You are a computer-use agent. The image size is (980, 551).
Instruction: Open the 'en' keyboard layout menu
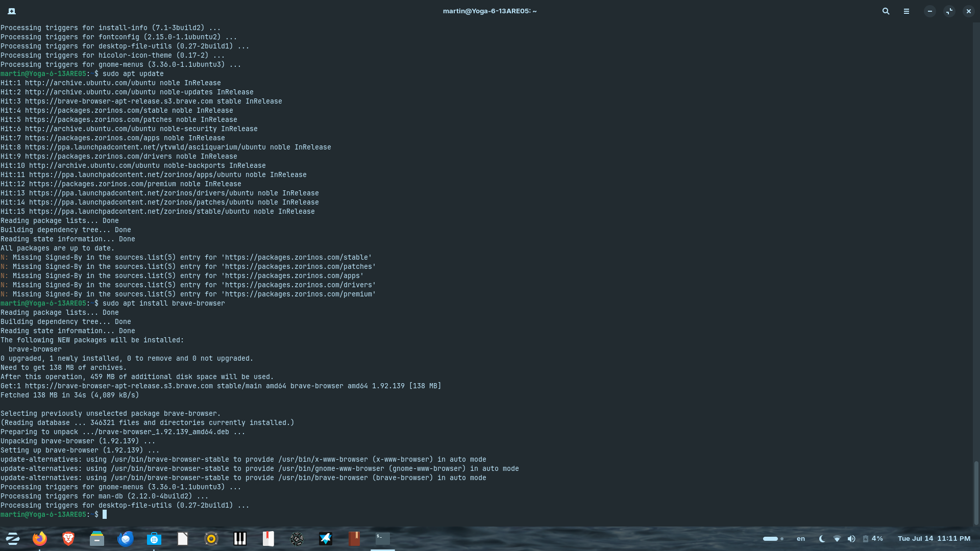[x=801, y=539]
